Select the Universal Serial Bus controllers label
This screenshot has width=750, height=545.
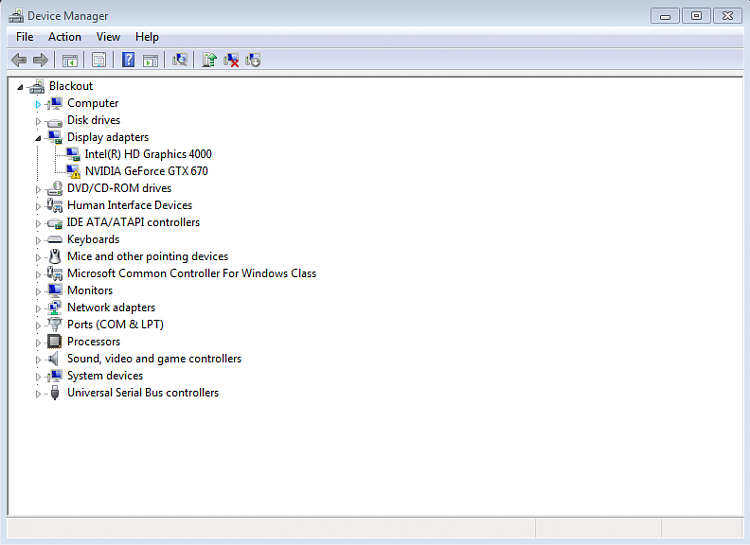(x=143, y=393)
